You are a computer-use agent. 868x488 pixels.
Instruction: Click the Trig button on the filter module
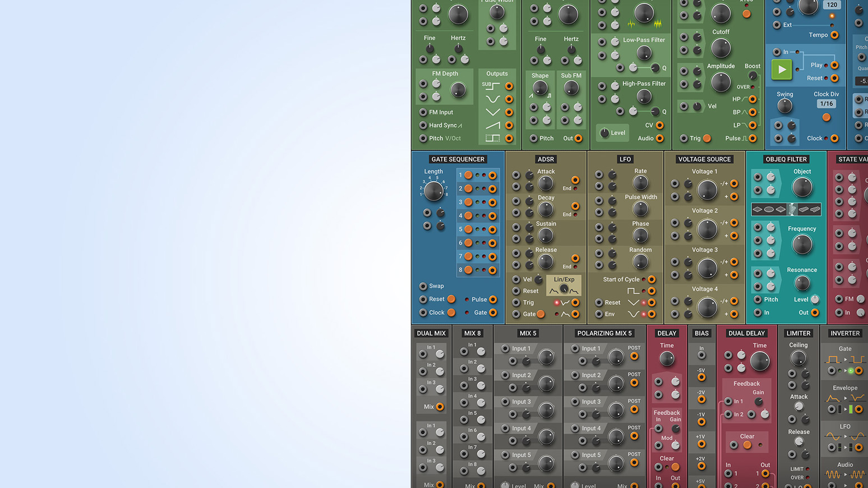click(707, 138)
